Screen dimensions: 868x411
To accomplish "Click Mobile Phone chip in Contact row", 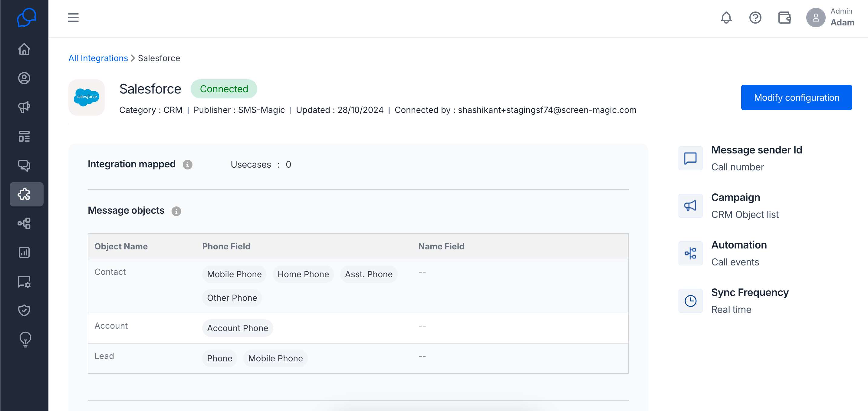I will coord(234,274).
